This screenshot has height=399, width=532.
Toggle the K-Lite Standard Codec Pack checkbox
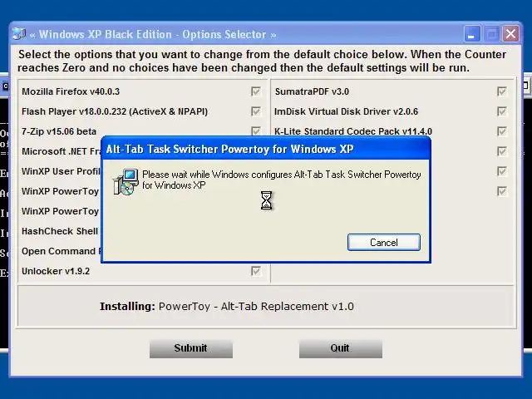(x=502, y=131)
